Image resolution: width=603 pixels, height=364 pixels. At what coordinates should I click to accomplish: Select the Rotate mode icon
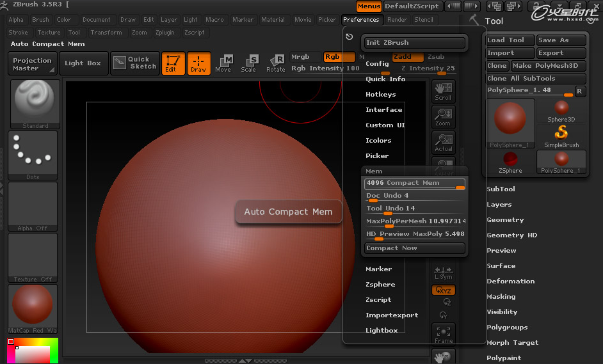[x=276, y=63]
